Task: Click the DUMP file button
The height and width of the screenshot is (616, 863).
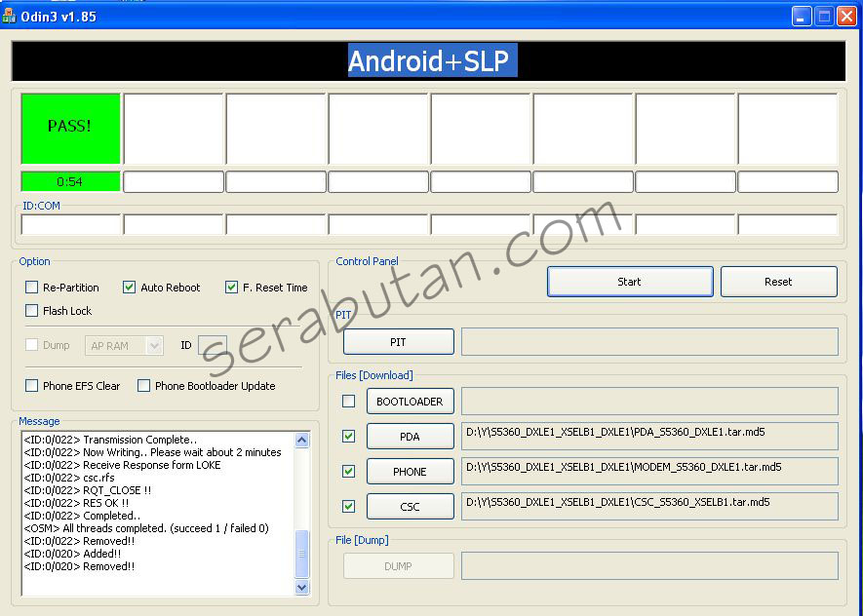Action: (x=399, y=566)
